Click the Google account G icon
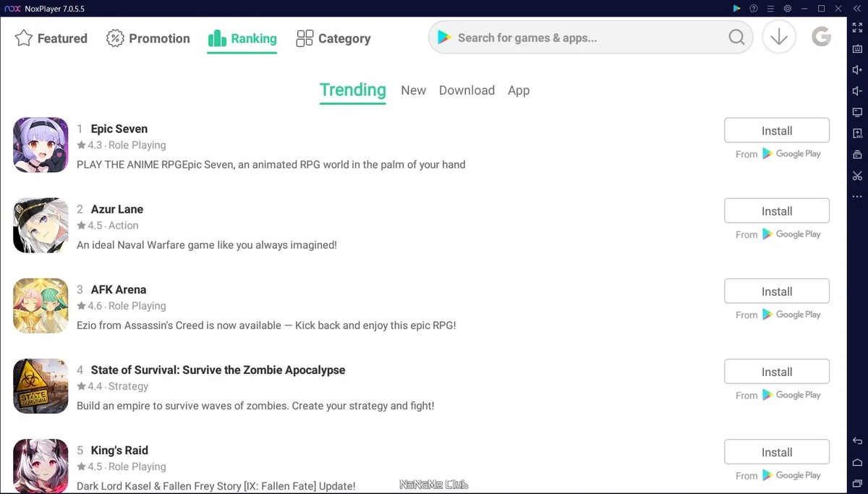This screenshot has width=868, height=494. 821,37
